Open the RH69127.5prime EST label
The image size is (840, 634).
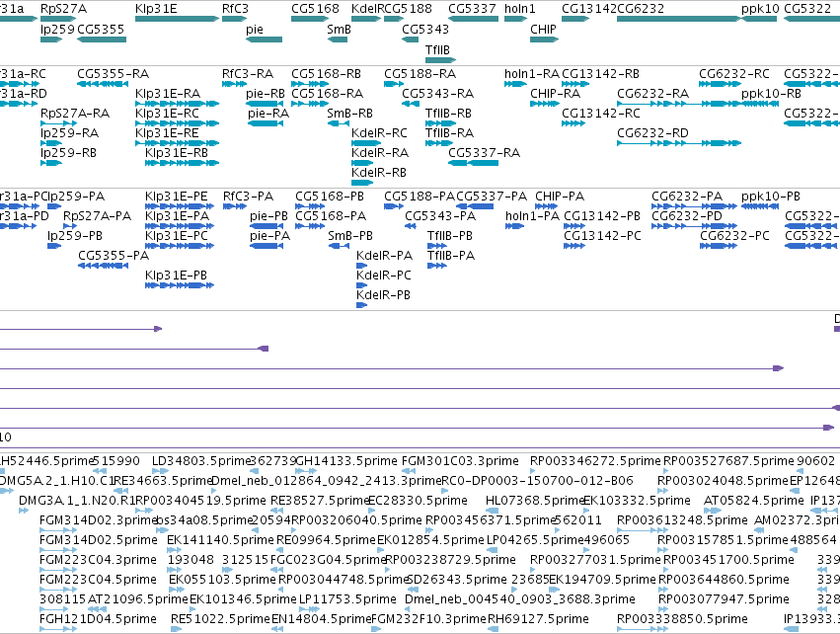(x=538, y=619)
